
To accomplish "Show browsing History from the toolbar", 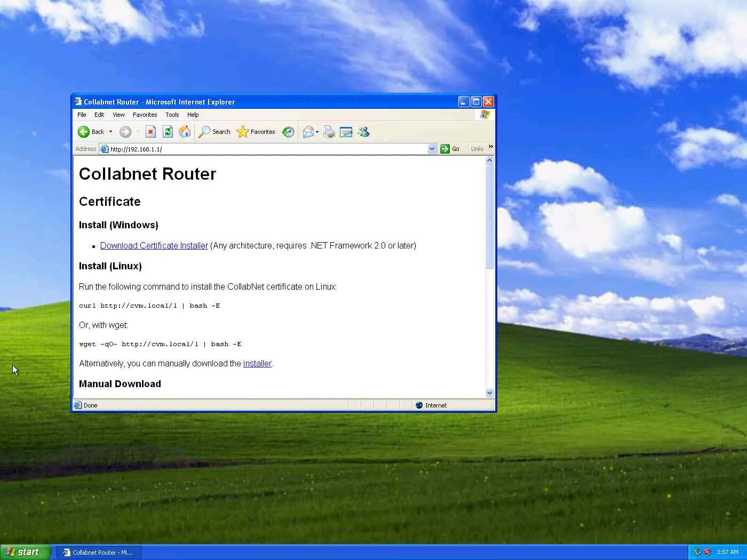I will pos(288,132).
